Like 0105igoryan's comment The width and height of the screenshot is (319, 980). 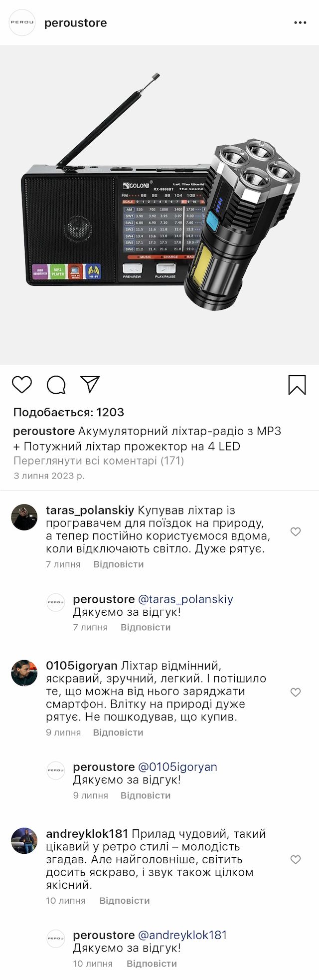tap(296, 692)
